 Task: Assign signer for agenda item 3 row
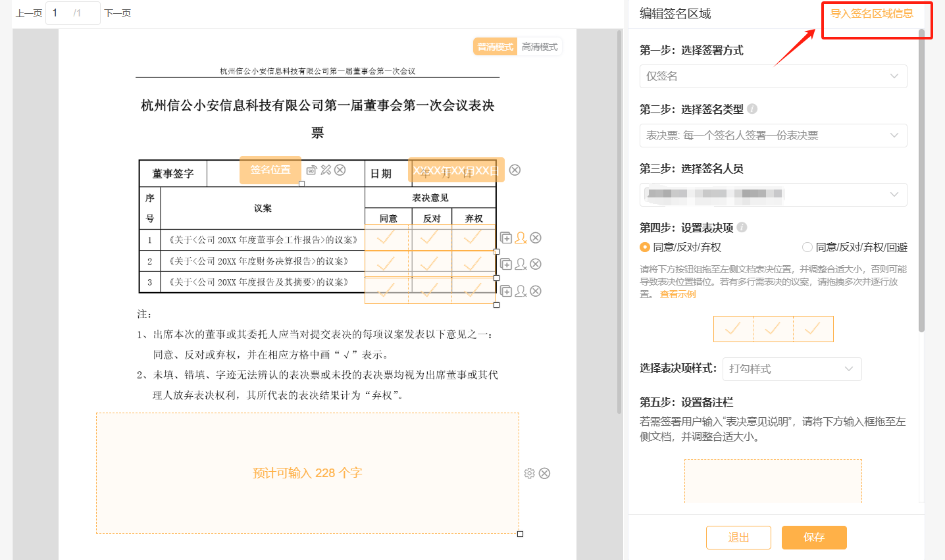(x=521, y=291)
